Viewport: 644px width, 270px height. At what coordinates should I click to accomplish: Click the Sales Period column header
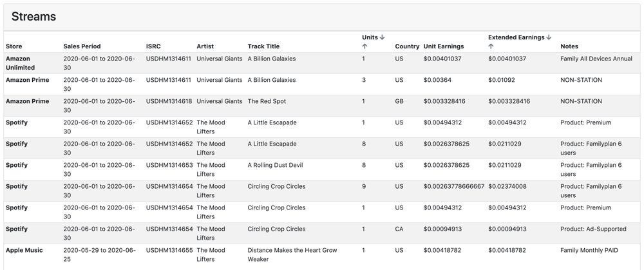pyautogui.click(x=82, y=46)
